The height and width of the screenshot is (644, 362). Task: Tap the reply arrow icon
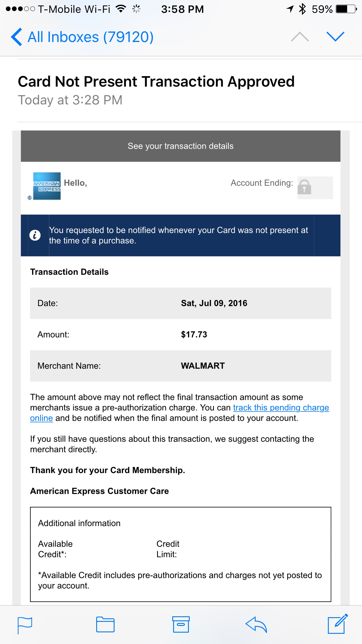tap(256, 624)
